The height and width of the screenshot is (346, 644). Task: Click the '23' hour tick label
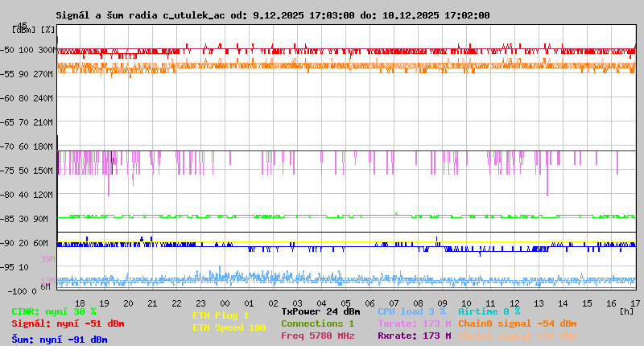pos(200,303)
